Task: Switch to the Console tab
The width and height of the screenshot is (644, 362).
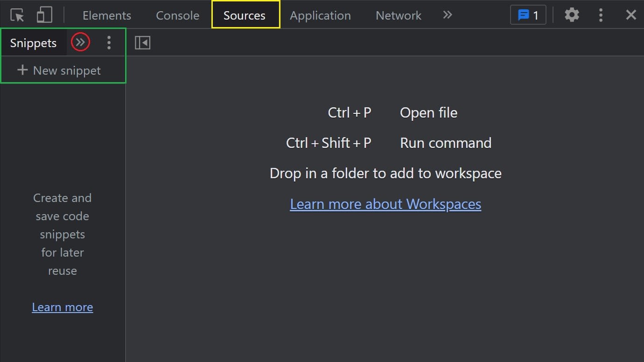Action: pos(177,15)
